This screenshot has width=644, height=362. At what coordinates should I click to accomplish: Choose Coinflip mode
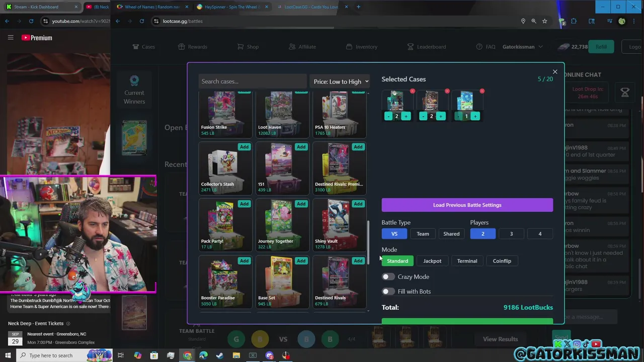502,261
